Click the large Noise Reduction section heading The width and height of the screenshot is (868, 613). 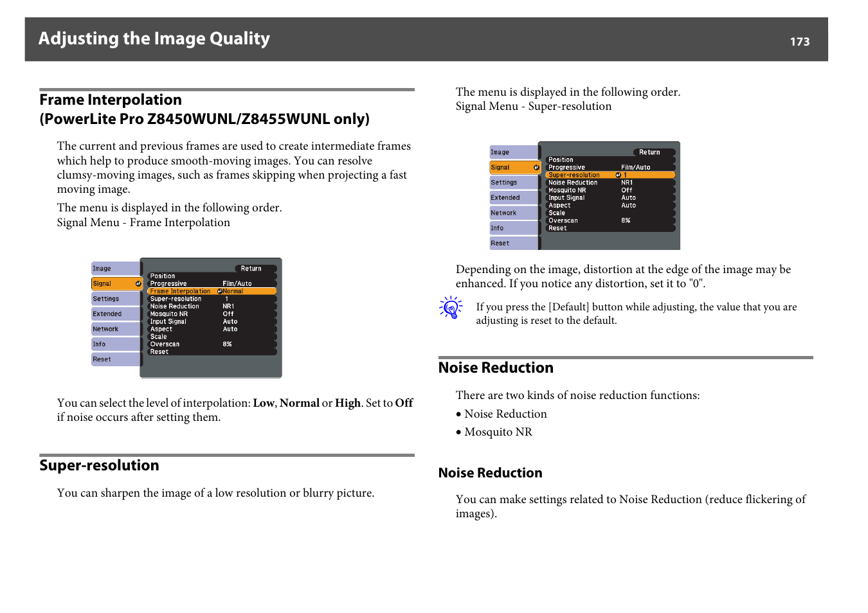click(x=496, y=368)
